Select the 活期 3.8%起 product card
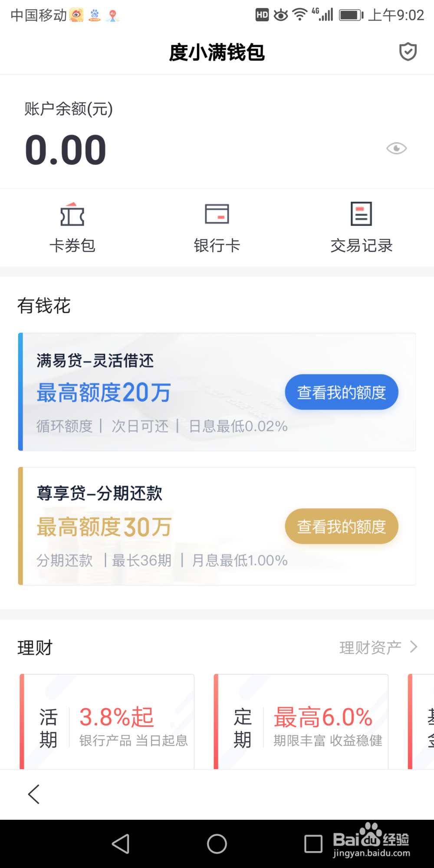Screen dimensions: 434x868 click(107, 722)
